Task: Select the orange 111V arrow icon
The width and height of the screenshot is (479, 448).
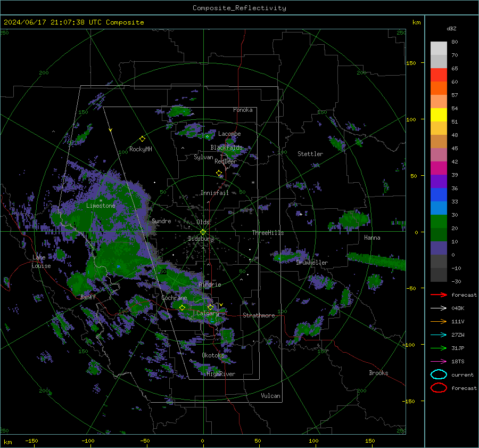Action: pyautogui.click(x=439, y=321)
